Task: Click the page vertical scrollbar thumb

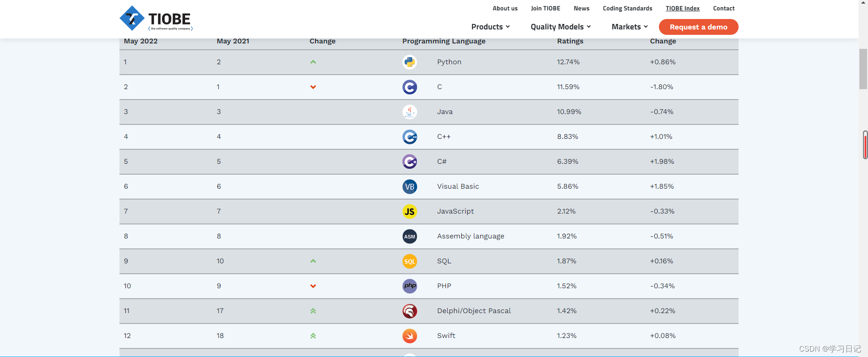Action: [863, 69]
